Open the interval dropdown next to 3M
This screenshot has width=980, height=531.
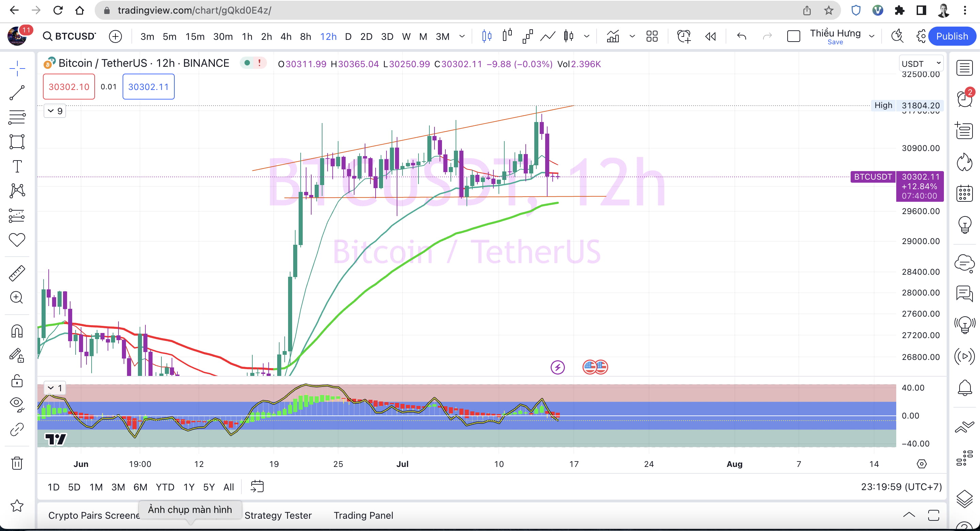click(x=462, y=36)
